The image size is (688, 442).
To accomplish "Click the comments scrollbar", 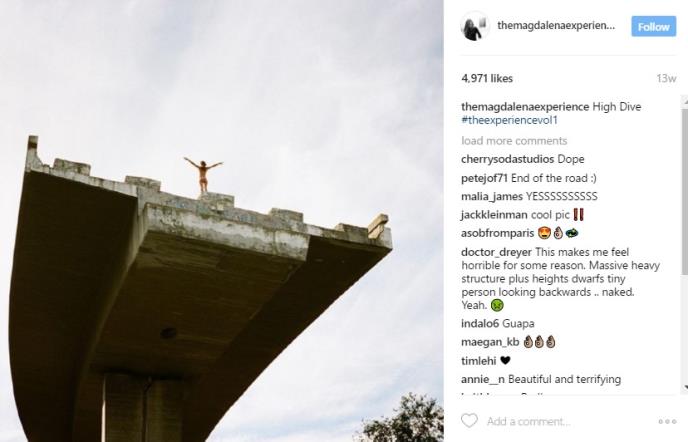I will coord(683,200).
